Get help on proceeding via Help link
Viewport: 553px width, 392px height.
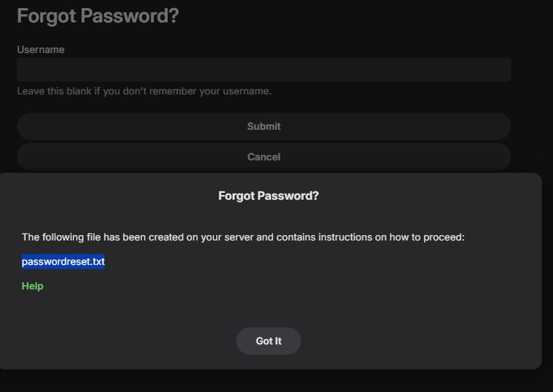(33, 286)
